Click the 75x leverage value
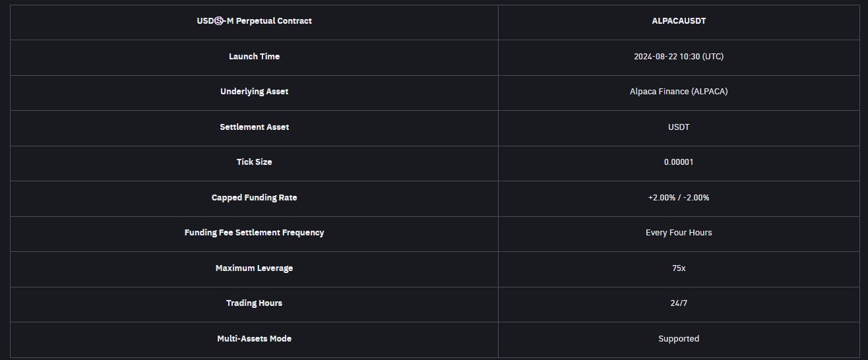 coord(679,268)
